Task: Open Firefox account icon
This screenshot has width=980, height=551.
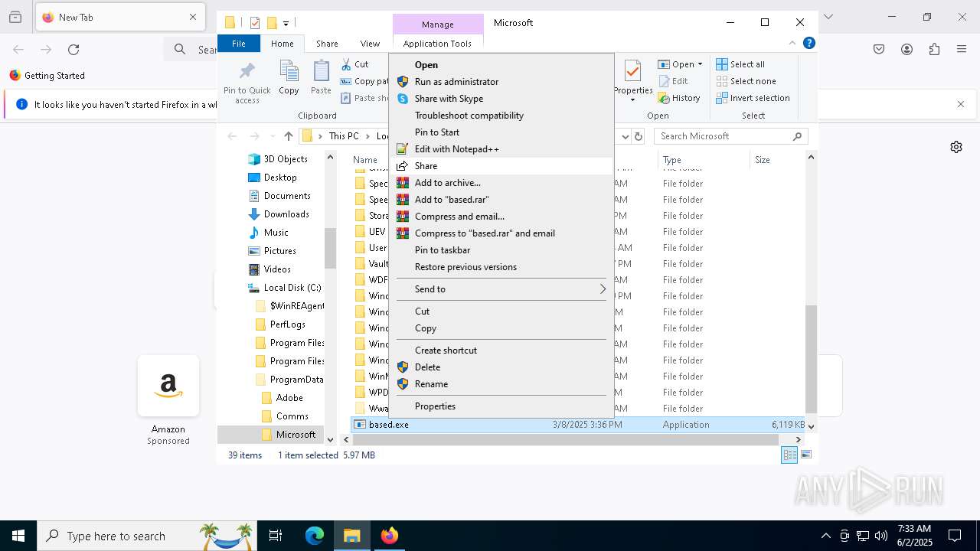Action: [906, 50]
